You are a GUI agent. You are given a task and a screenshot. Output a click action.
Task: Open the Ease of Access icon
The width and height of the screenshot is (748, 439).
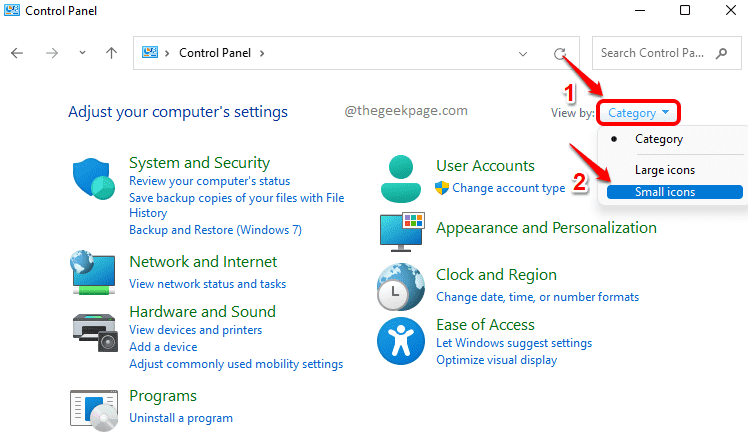coord(402,342)
